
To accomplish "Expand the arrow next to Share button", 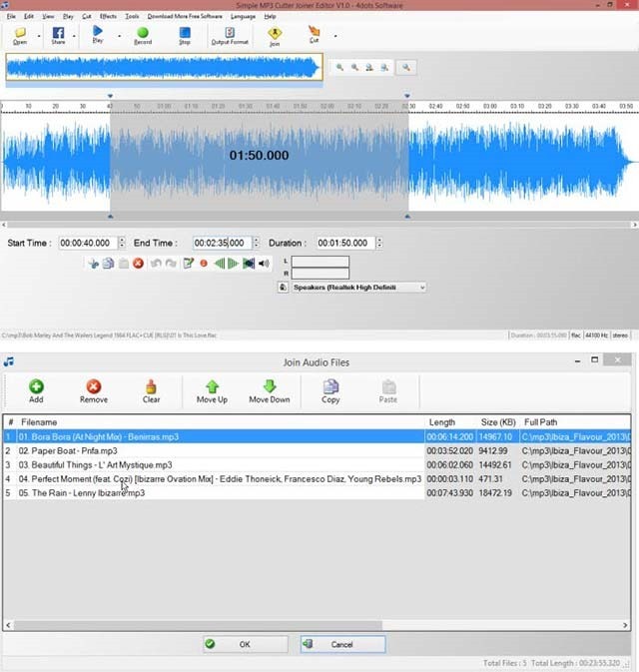I will [x=74, y=36].
